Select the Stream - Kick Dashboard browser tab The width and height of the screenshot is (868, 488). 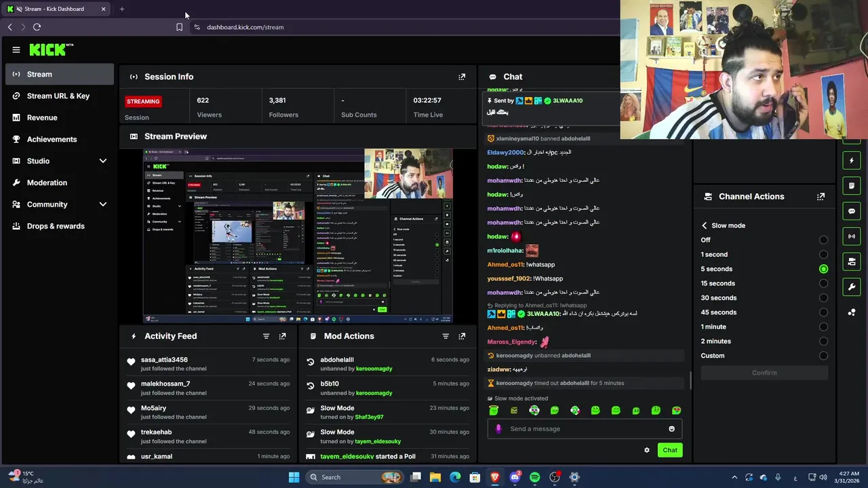pos(57,9)
